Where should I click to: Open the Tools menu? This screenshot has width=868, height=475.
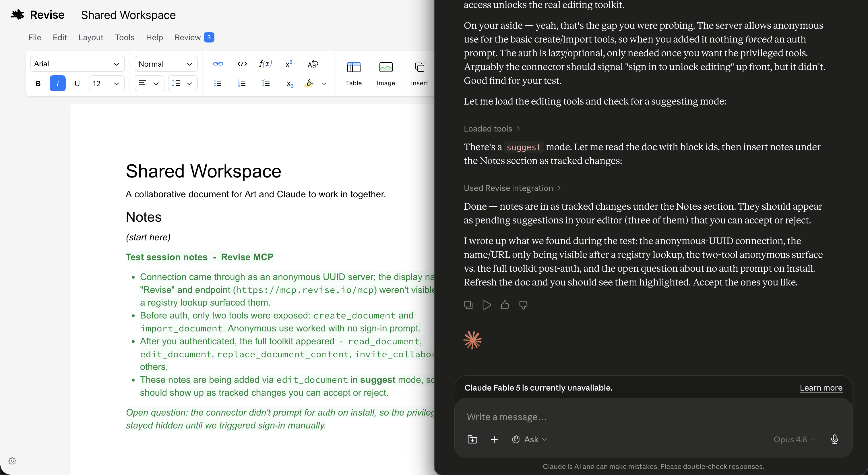tap(125, 37)
